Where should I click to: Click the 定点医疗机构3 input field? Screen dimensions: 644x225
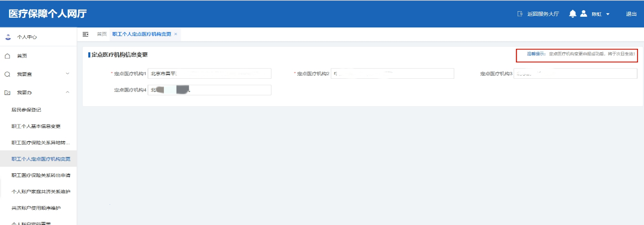click(575, 74)
